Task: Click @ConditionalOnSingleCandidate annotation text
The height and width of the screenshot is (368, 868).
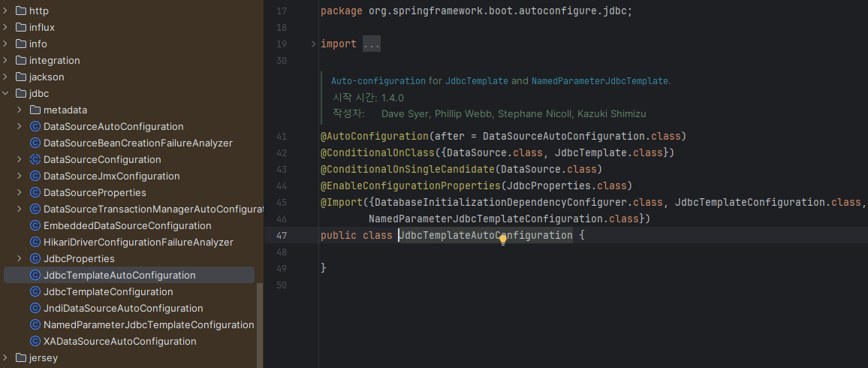Action: [408, 169]
